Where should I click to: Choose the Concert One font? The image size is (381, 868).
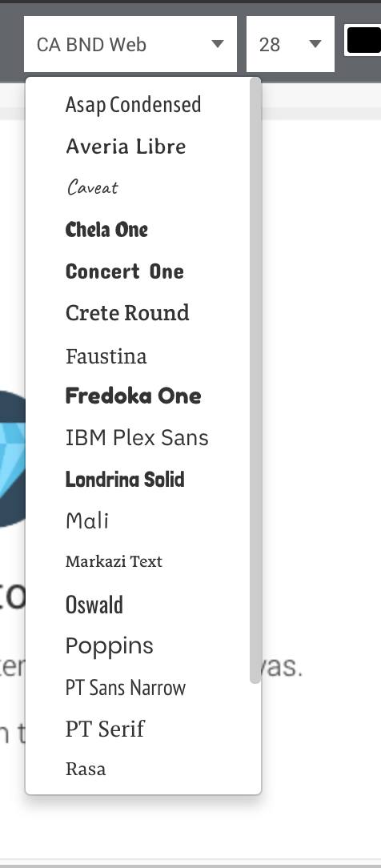[124, 271]
